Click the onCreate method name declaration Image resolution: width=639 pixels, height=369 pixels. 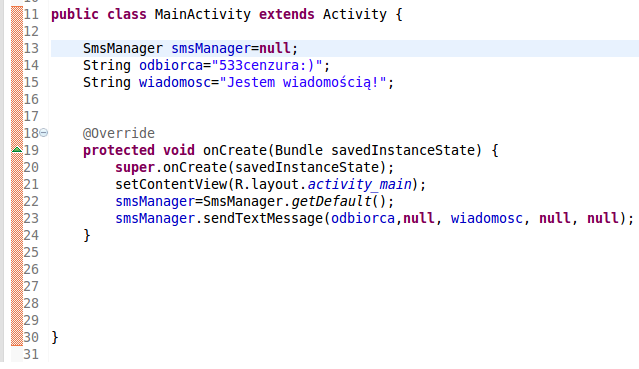(x=235, y=150)
